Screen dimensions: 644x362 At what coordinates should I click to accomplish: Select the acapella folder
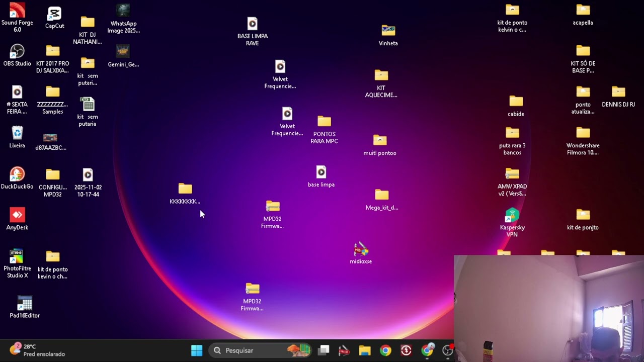pos(583,15)
